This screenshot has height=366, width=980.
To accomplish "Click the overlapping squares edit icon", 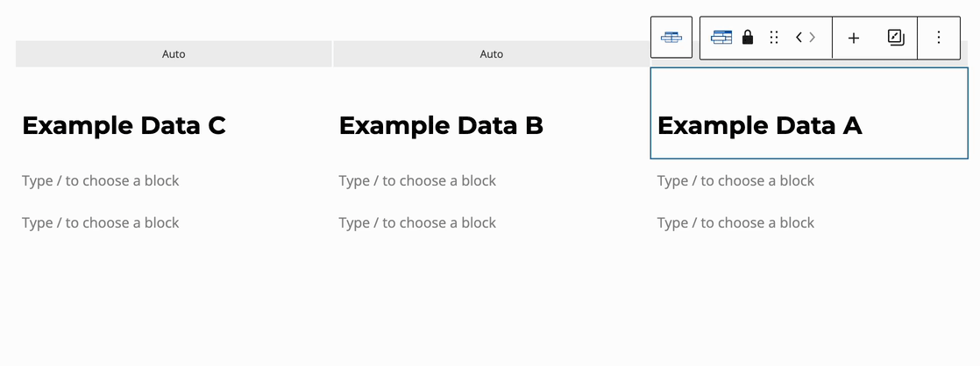I will point(895,38).
